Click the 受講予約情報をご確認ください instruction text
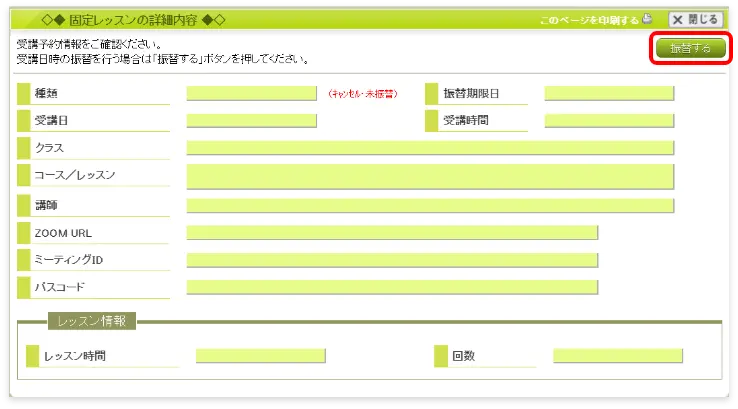 pos(89,45)
